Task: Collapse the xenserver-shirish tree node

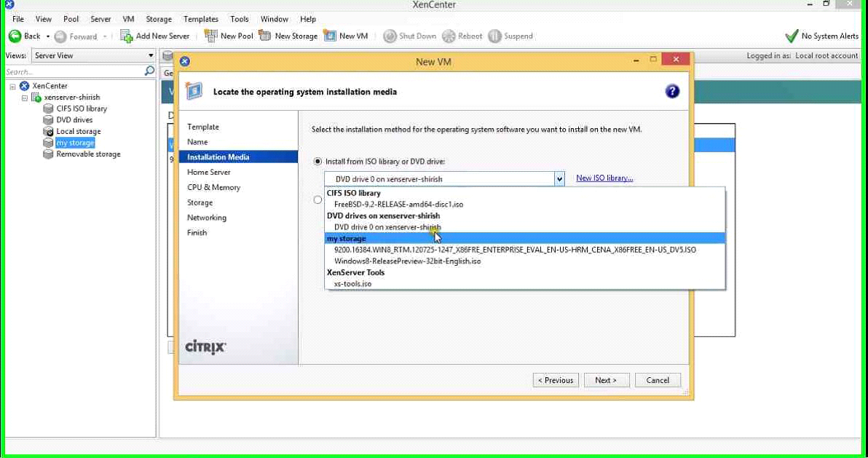Action: [25, 98]
